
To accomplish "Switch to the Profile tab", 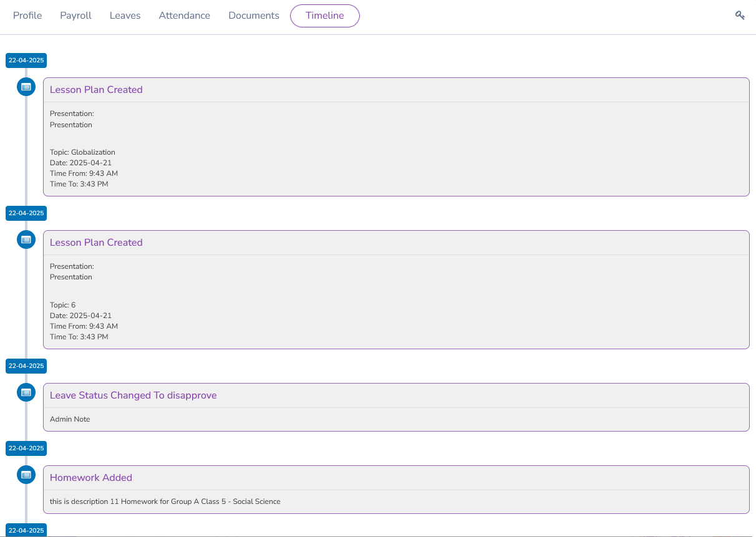I will pos(27,15).
